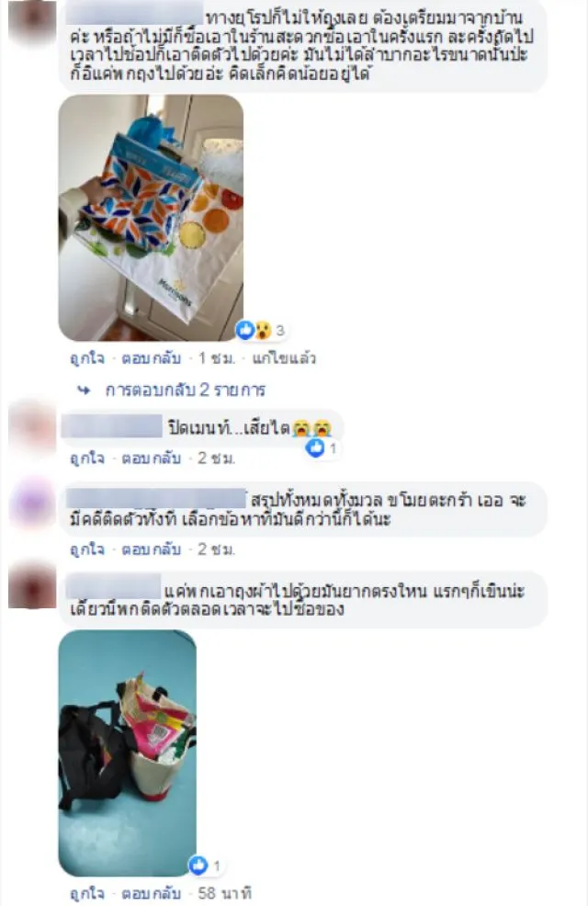This screenshot has height=906, width=588.
Task: Click ตอบกลับ under the Morrisons bag photo
Action: (x=152, y=358)
